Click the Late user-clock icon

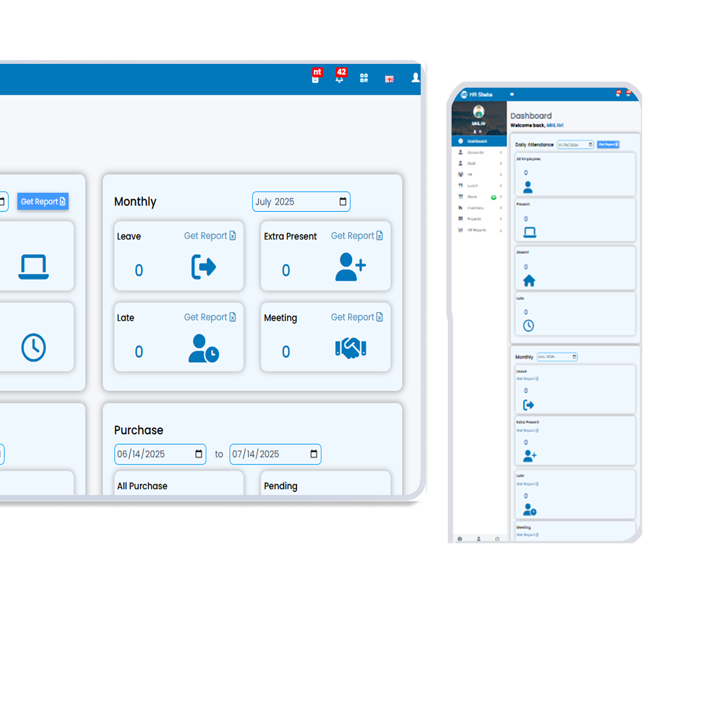[x=203, y=348]
